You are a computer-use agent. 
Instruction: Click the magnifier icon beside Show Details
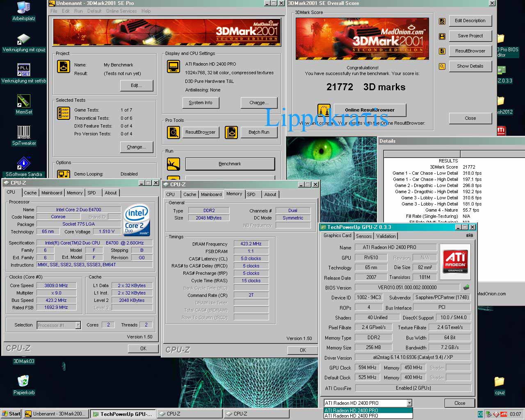[x=442, y=66]
